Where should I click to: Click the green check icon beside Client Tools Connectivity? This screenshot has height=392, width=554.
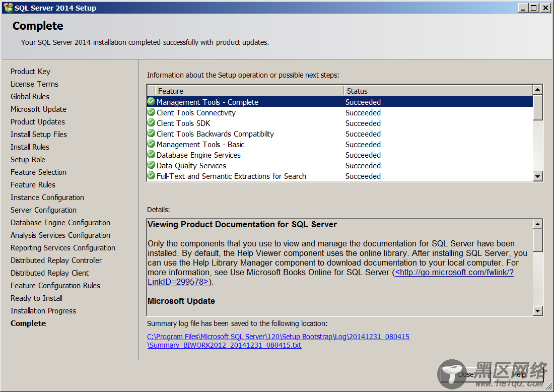point(151,112)
